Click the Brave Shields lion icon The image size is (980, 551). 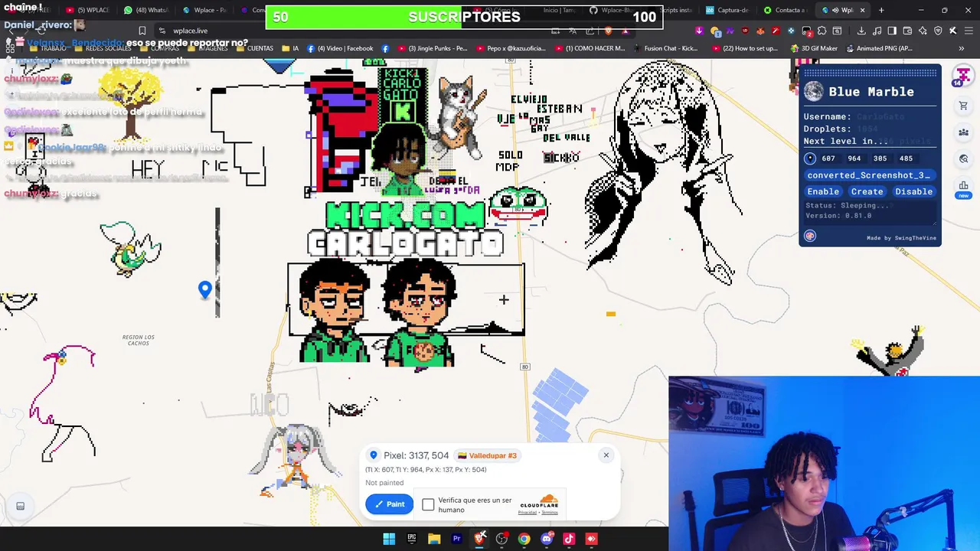click(x=609, y=31)
